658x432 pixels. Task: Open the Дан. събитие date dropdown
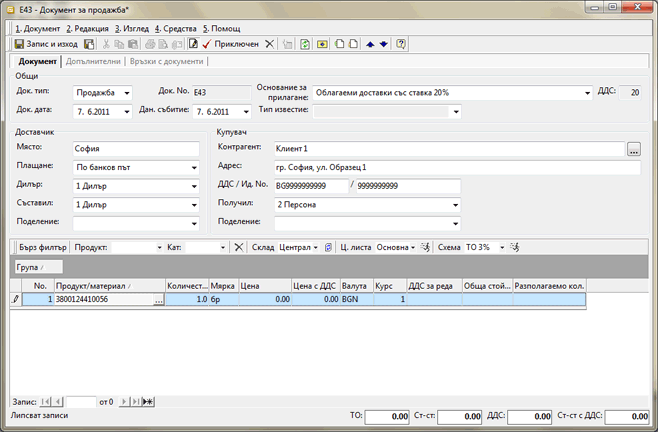click(246, 112)
